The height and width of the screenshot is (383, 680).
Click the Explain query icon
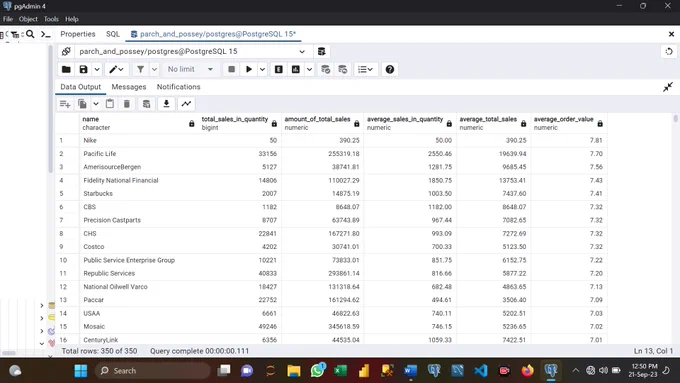click(279, 69)
